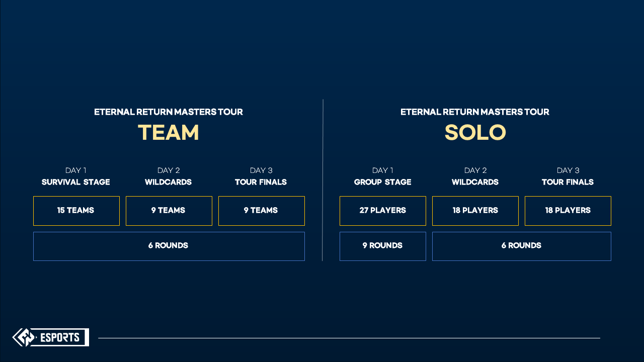
Task: Click Eternal Return Masters Tour title above SOLO
Action: 475,112
